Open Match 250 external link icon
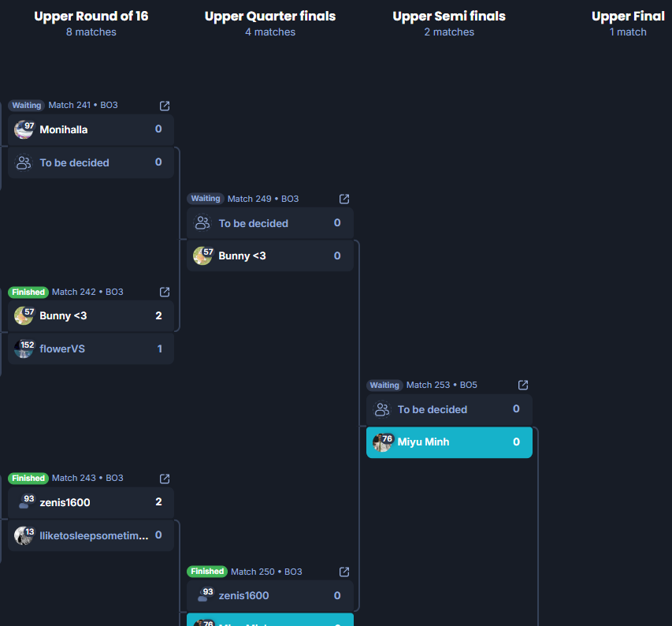 click(344, 572)
